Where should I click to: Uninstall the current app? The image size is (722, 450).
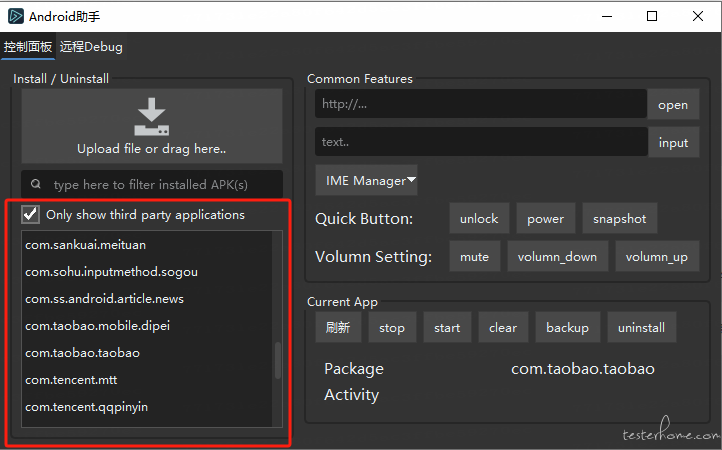tap(641, 327)
